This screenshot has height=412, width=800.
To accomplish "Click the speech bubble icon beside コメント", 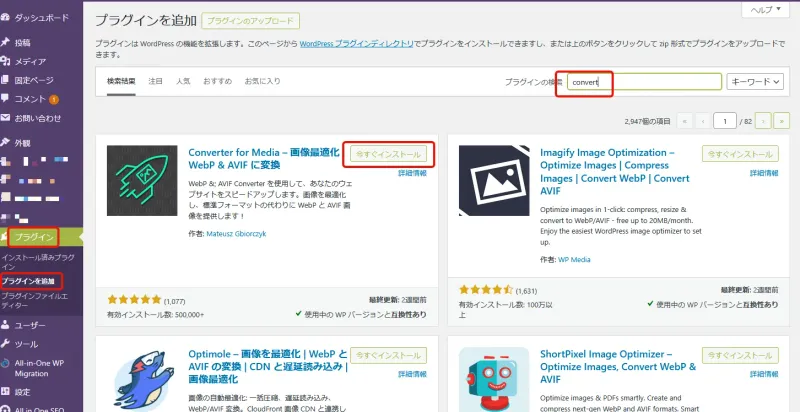I will point(5,99).
